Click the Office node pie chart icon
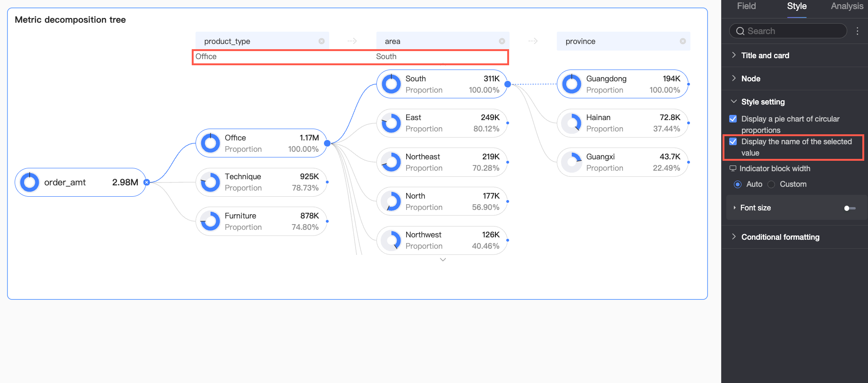 click(211, 143)
